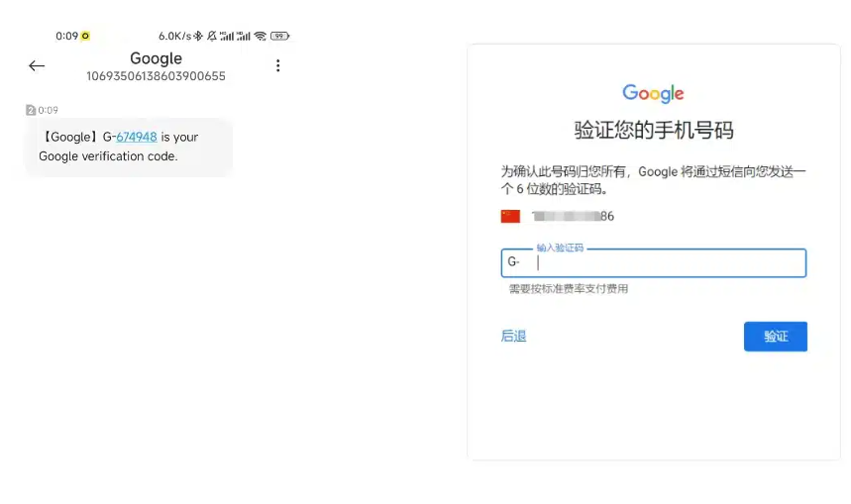Tap the battery indicator in status bar
The height and width of the screenshot is (504, 851).
pyautogui.click(x=279, y=36)
